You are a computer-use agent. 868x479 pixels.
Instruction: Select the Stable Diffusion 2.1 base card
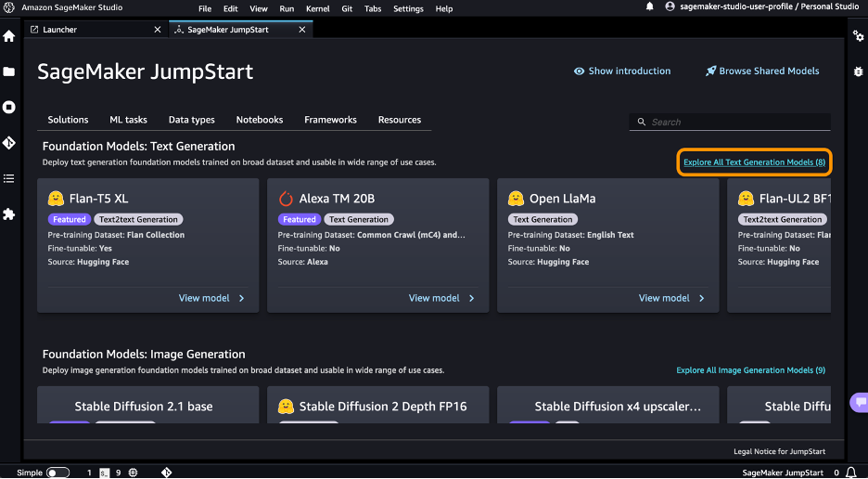[x=147, y=406]
